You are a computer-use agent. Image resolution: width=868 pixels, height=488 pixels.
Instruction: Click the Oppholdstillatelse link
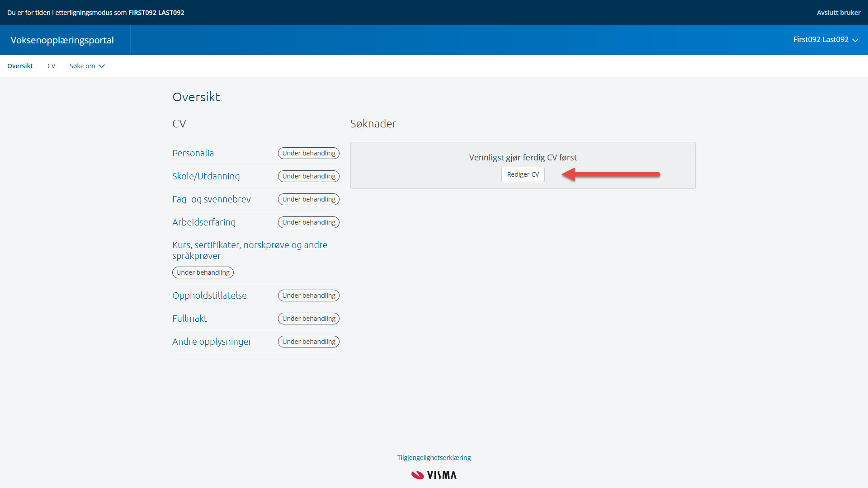click(x=209, y=296)
